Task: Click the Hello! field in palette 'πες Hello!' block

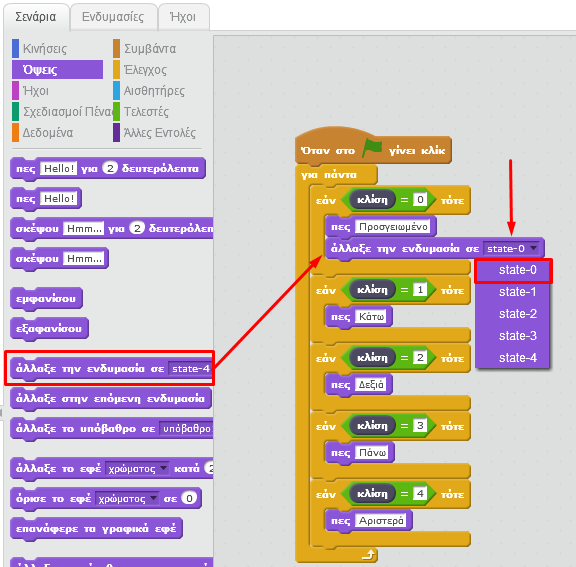Action: click(59, 198)
